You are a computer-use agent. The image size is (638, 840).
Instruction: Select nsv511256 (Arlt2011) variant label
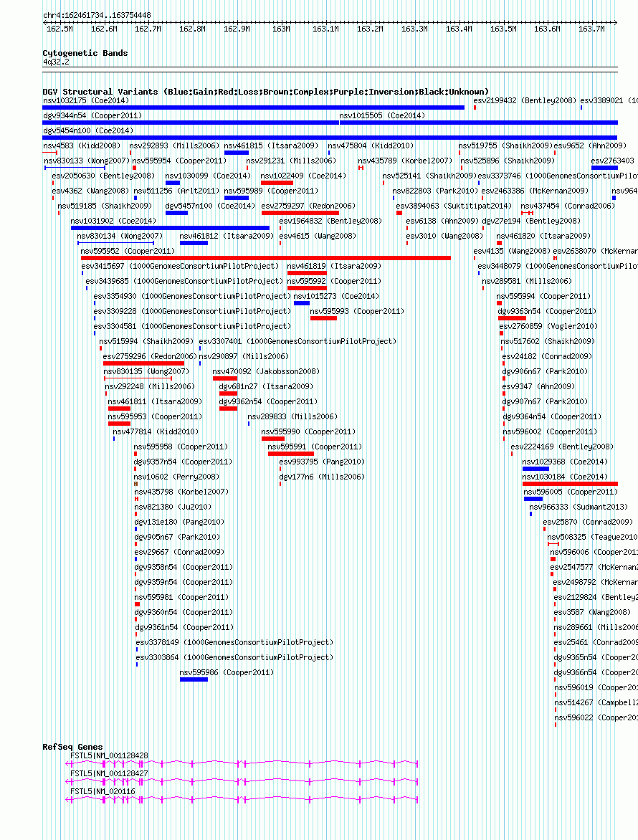pyautogui.click(x=177, y=190)
